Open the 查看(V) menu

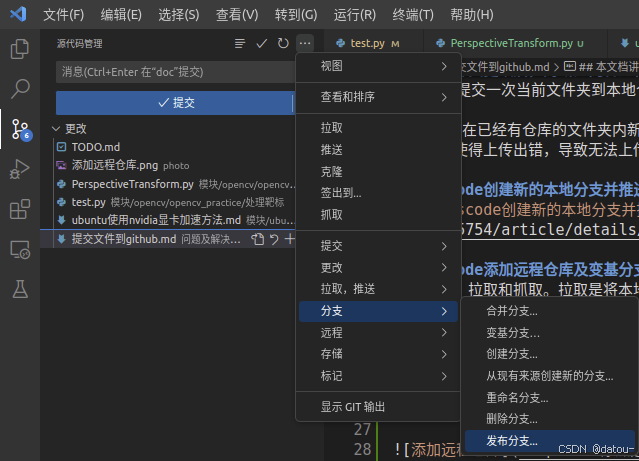[237, 15]
